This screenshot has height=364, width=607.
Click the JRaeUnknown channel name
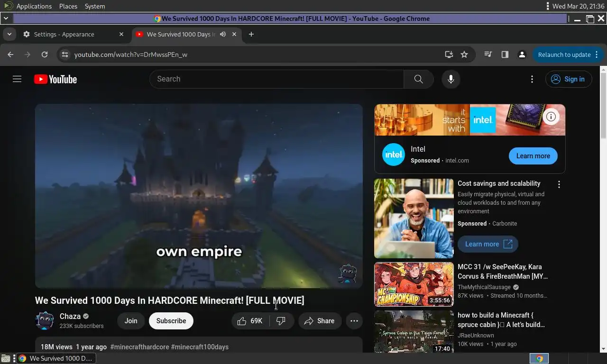476,336
